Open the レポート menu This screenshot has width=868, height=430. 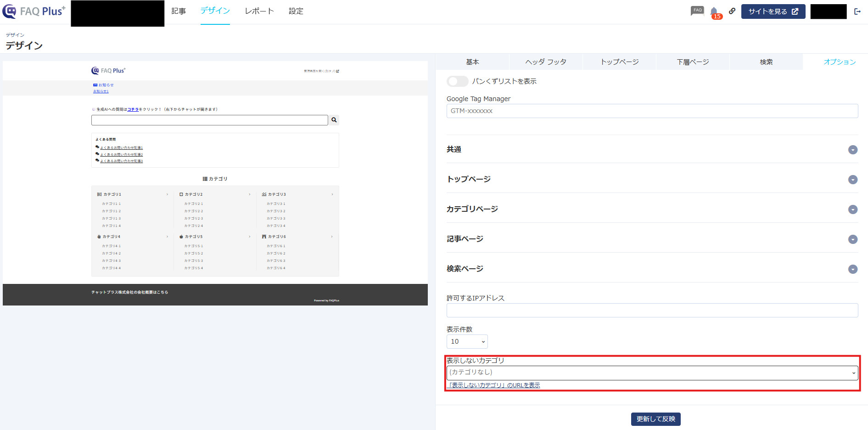coord(259,11)
